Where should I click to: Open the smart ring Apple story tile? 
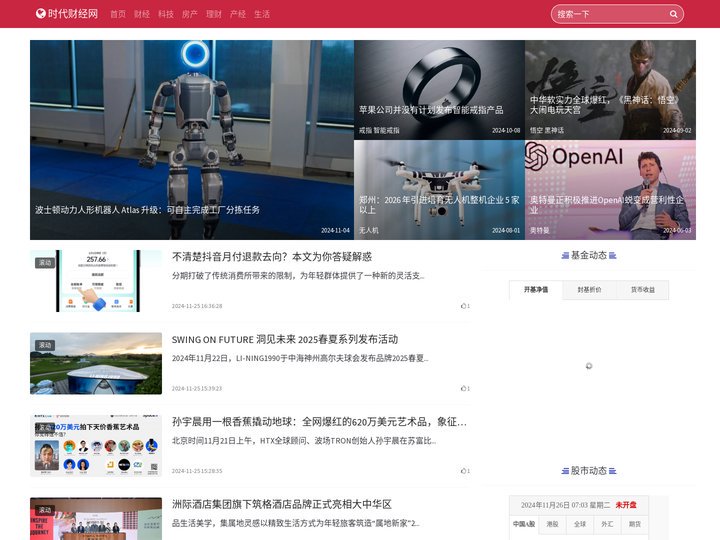pyautogui.click(x=439, y=90)
